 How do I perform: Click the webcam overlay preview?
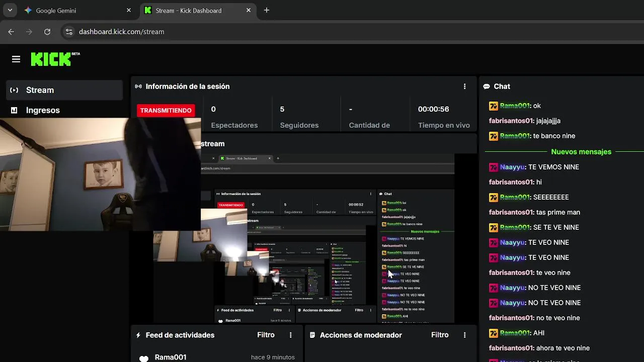(x=101, y=174)
